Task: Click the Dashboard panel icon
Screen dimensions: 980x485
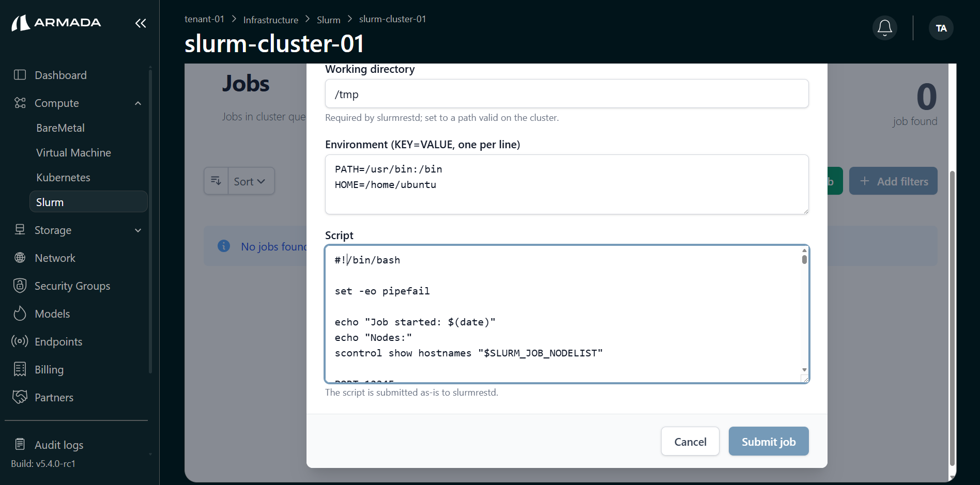Action: click(20, 75)
